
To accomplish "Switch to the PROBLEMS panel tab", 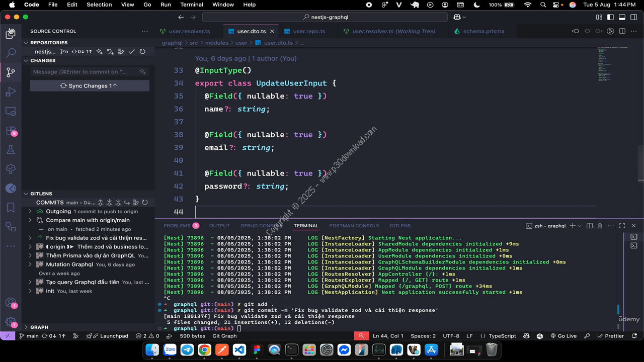I will coord(177,226).
